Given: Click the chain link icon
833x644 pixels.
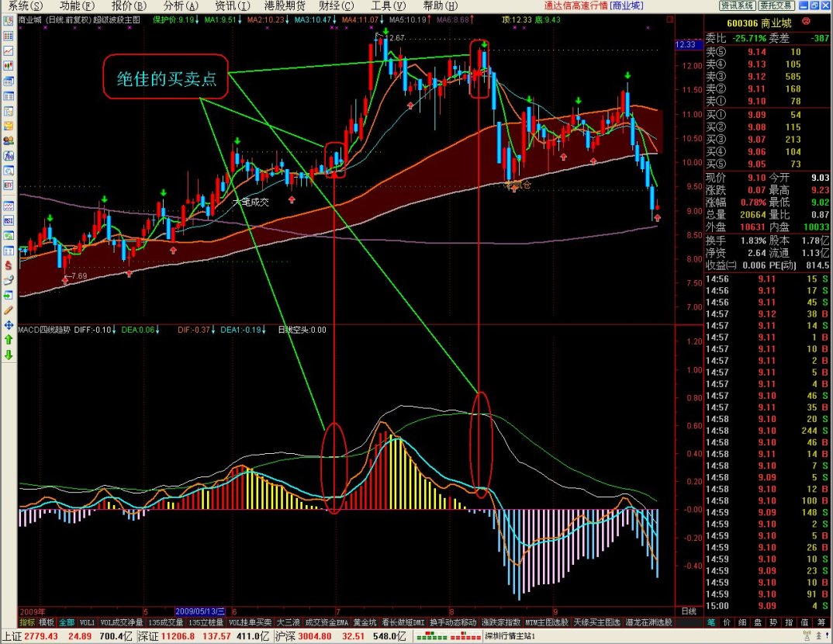Looking at the screenshot, I should pos(9,280).
